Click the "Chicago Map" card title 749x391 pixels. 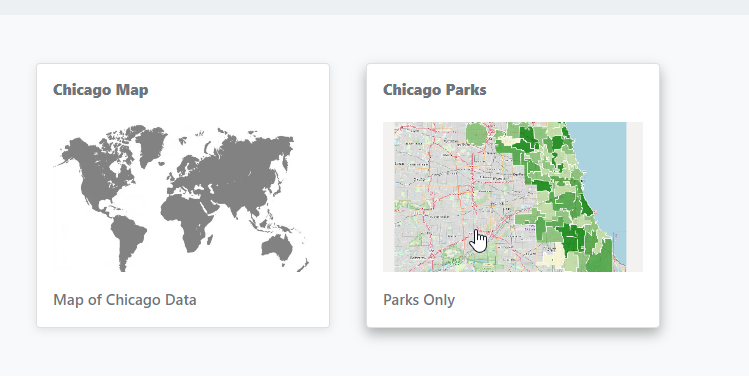tap(101, 90)
